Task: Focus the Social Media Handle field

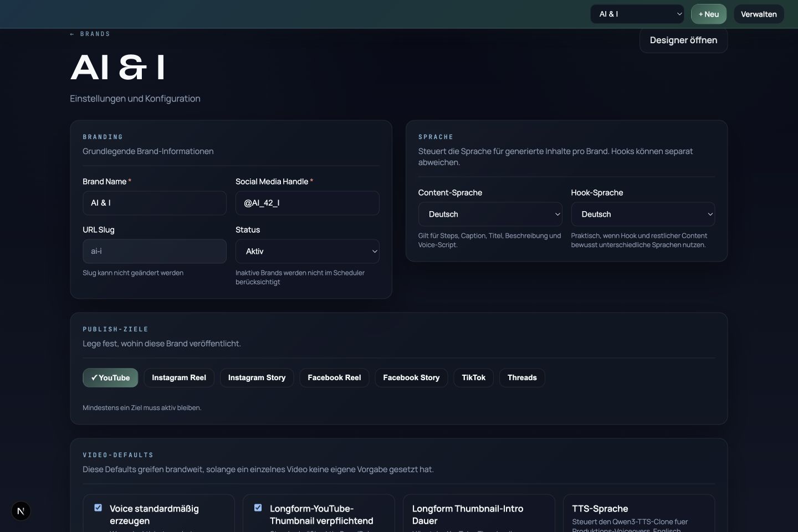Action: pyautogui.click(x=308, y=203)
